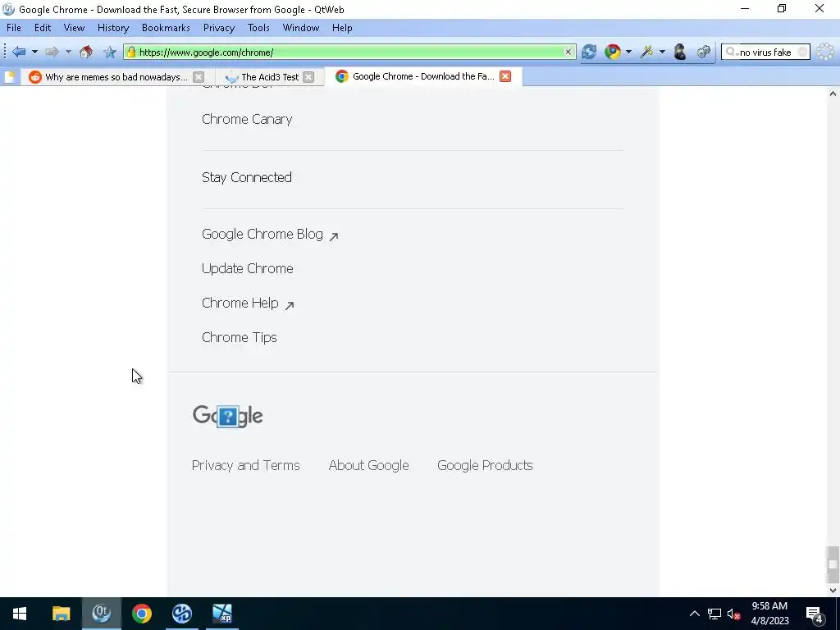Click the Google logo in the footer
The height and width of the screenshot is (630, 840).
point(228,416)
